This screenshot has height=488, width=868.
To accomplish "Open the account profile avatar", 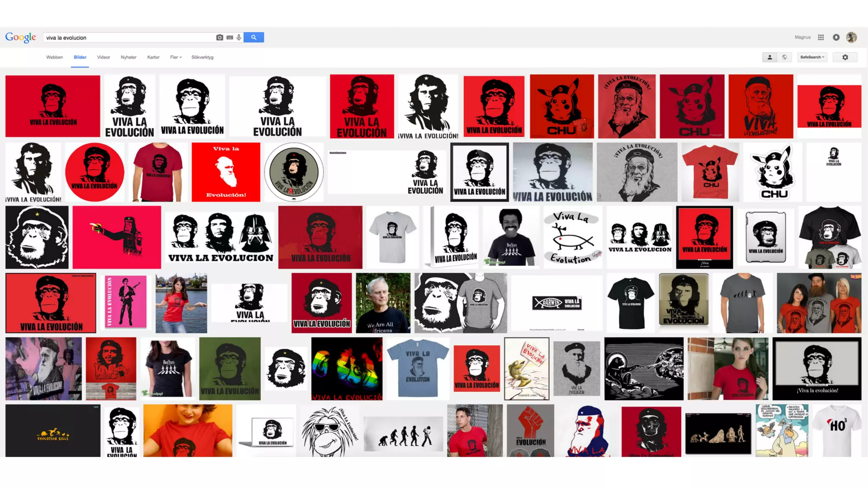I will (851, 37).
